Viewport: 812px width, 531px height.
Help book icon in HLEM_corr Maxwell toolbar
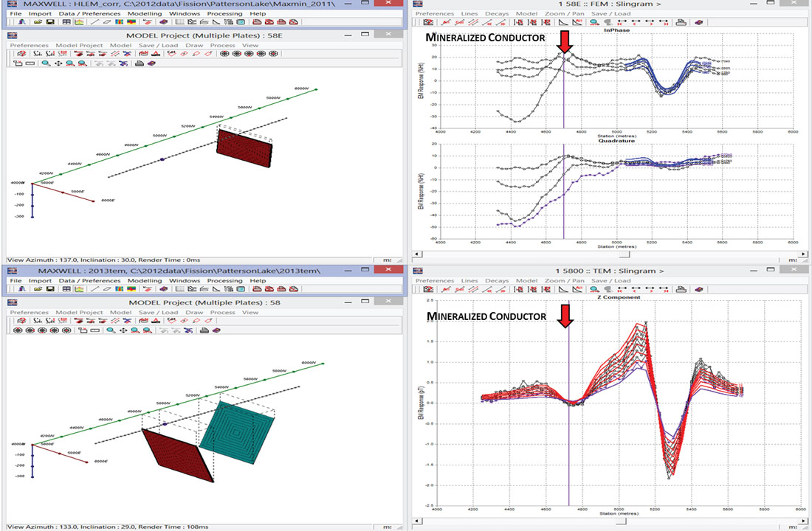[x=164, y=22]
